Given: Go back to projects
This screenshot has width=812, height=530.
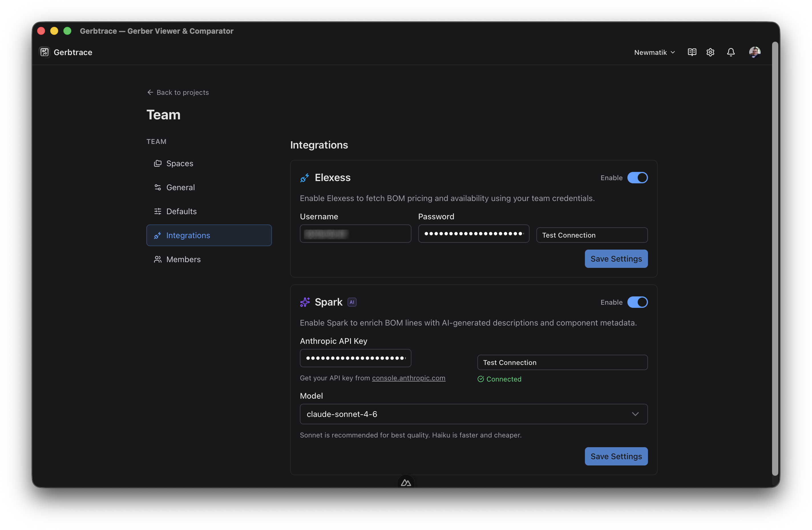Looking at the screenshot, I should coord(178,92).
